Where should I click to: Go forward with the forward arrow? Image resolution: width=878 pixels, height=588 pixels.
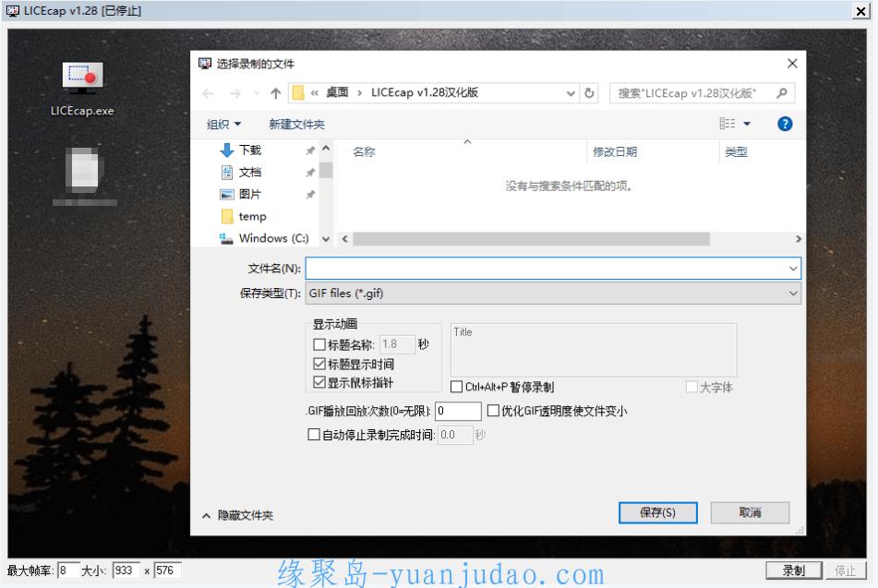click(x=235, y=93)
